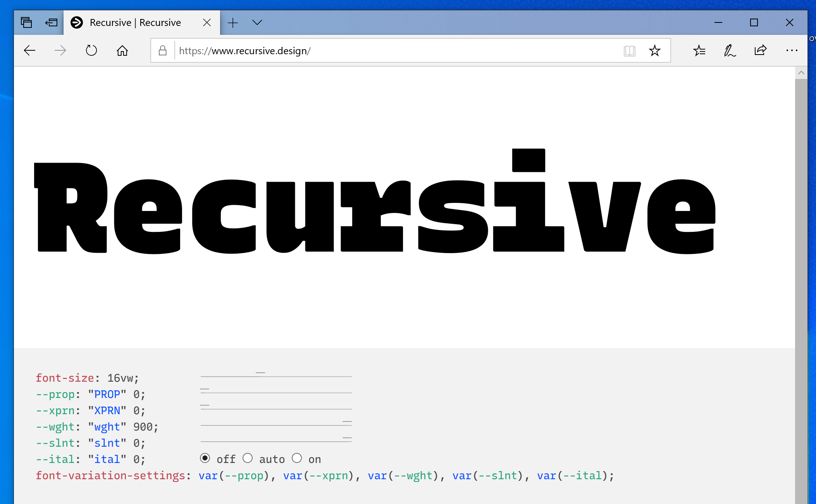This screenshot has height=504, width=816.
Task: Click Add notes pen icon
Action: tap(730, 51)
